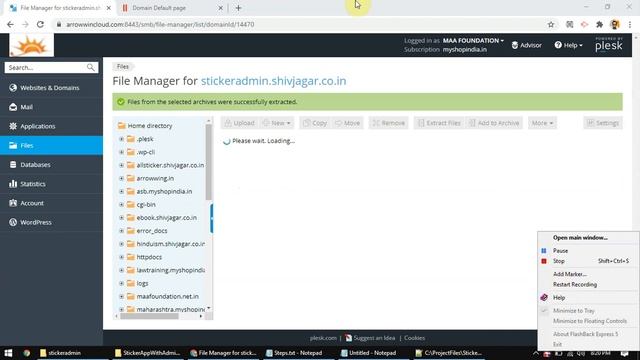Expand the .wp-cli folder

121,152
